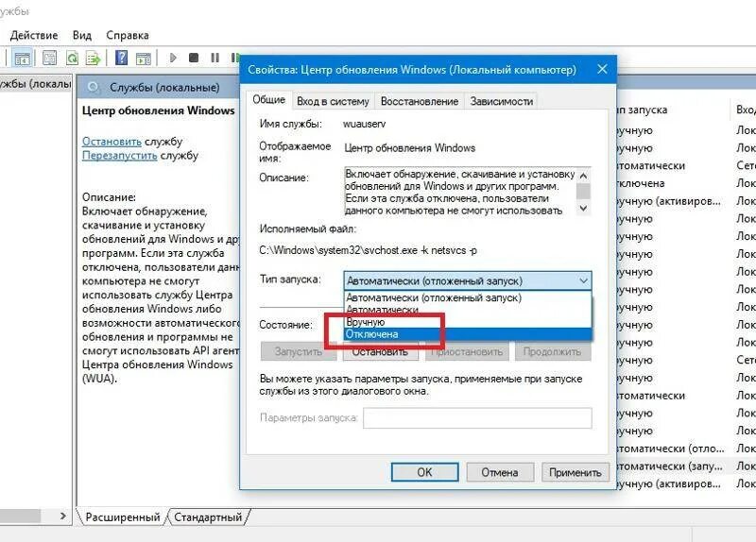756x542 pixels.
Task: Choose plain Автоматически option in dropdown list
Action: 468,310
